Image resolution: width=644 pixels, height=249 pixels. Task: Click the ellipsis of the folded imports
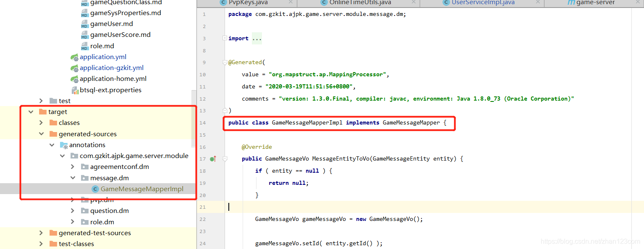(x=257, y=39)
